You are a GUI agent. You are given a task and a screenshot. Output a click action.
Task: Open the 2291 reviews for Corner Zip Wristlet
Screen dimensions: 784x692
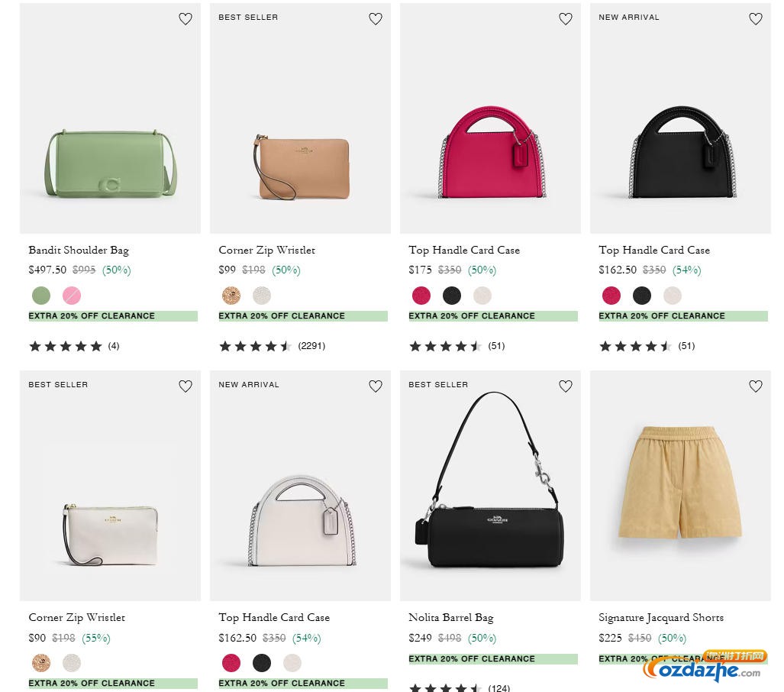(x=311, y=346)
